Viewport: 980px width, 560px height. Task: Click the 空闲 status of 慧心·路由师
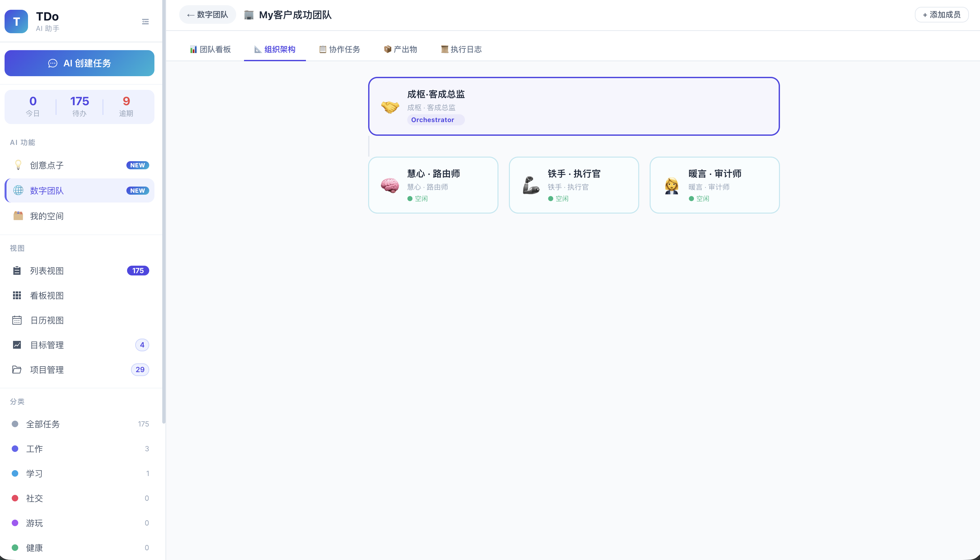point(417,199)
